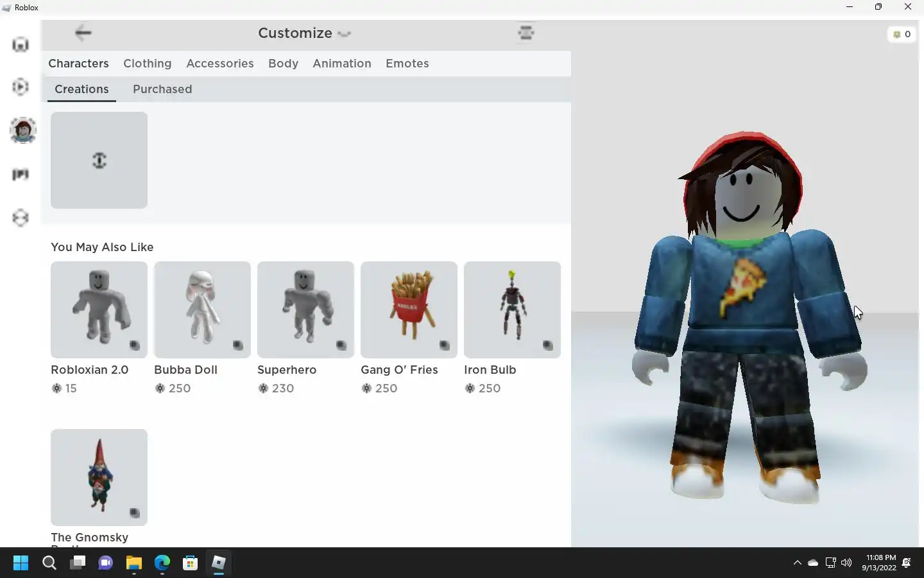Show hidden icons in system tray

click(798, 563)
